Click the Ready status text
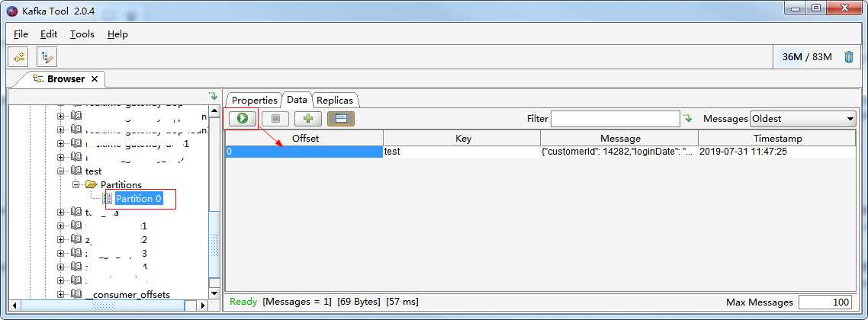This screenshot has height=320, width=868. coord(243,302)
